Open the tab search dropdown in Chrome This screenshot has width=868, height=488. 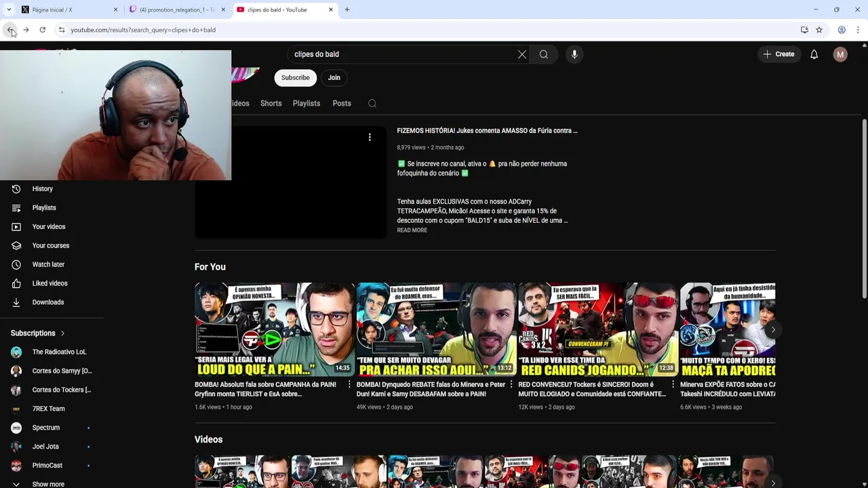8,9
